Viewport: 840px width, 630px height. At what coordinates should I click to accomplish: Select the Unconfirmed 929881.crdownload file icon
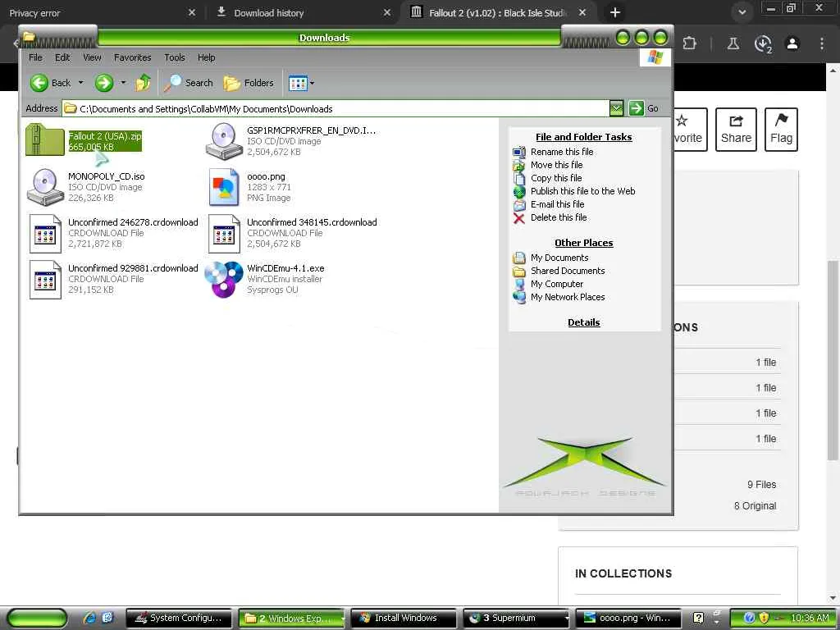click(45, 279)
